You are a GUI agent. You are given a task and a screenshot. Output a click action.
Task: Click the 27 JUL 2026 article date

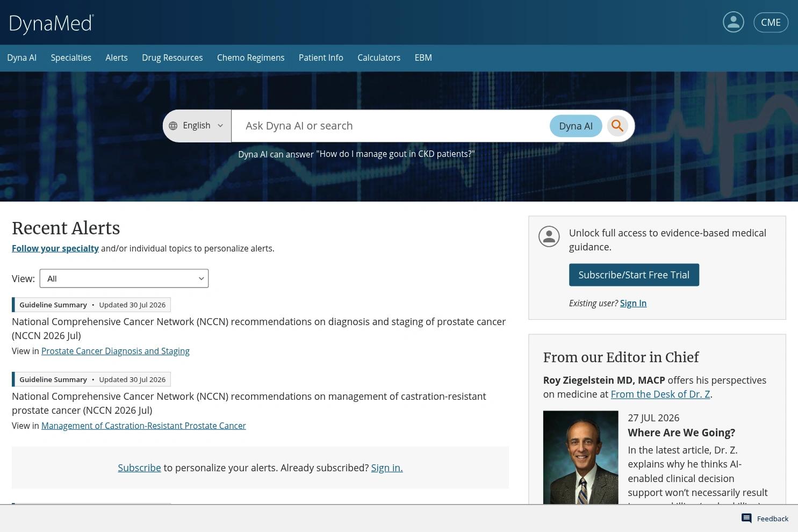653,418
